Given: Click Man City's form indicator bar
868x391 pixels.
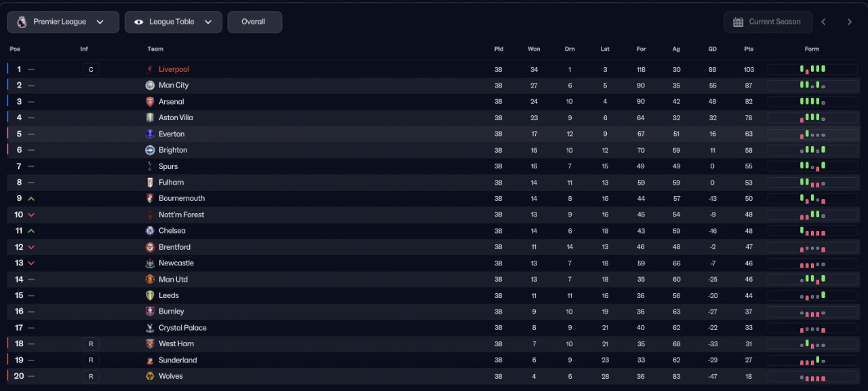Looking at the screenshot, I should coord(812,86).
